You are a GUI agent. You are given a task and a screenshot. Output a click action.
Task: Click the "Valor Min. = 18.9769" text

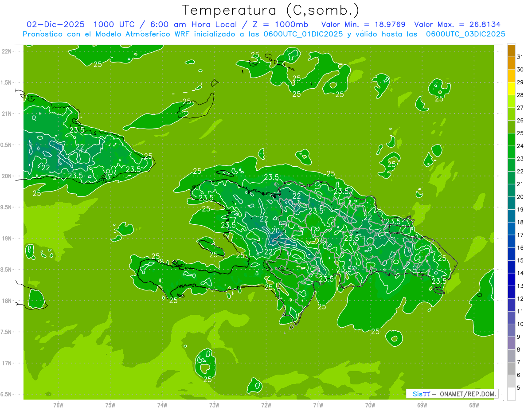pos(364,24)
